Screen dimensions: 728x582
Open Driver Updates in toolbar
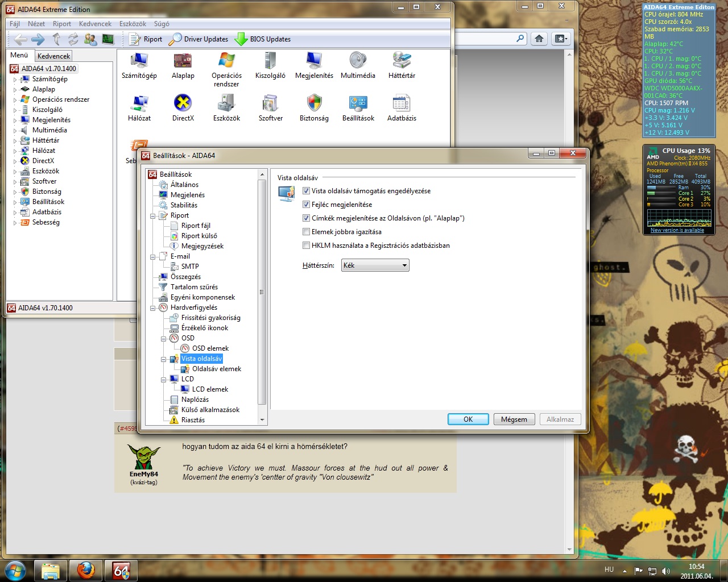[x=199, y=39]
